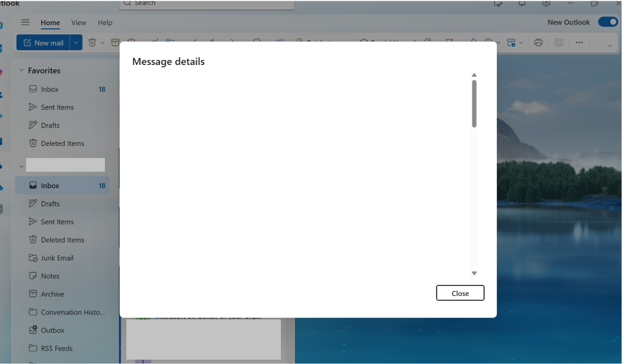The height and width of the screenshot is (364, 628).
Task: Open the account Drafts folder below Inbox
Action: [63, 203]
